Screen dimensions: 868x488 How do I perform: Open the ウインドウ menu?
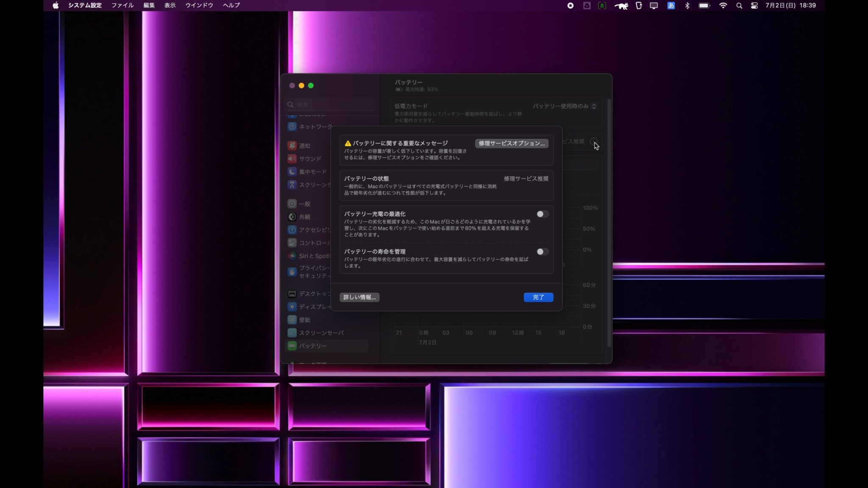coord(198,6)
